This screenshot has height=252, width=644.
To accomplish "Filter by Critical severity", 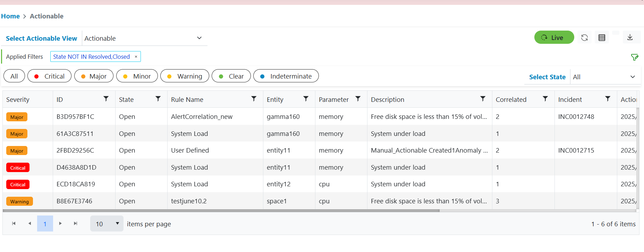I will click(x=49, y=76).
